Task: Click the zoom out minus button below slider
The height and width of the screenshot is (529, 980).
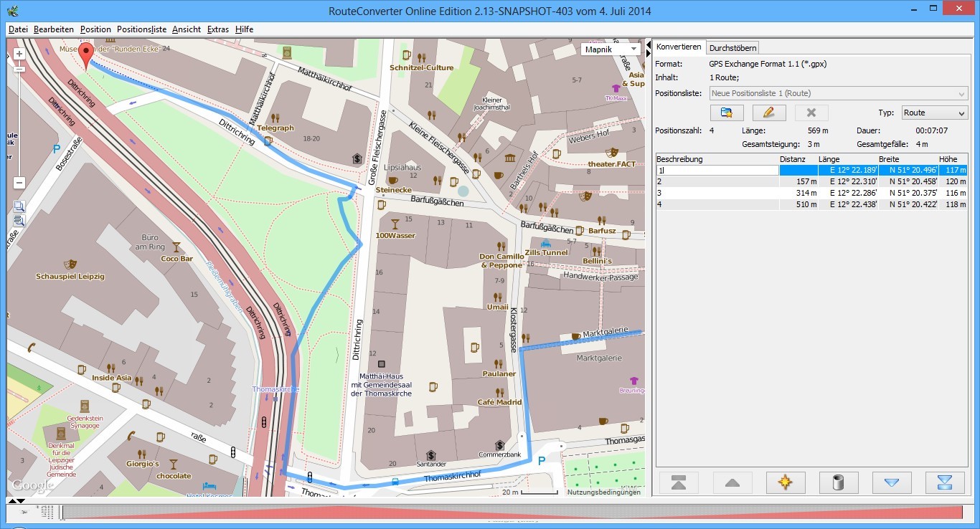Action: [19, 183]
